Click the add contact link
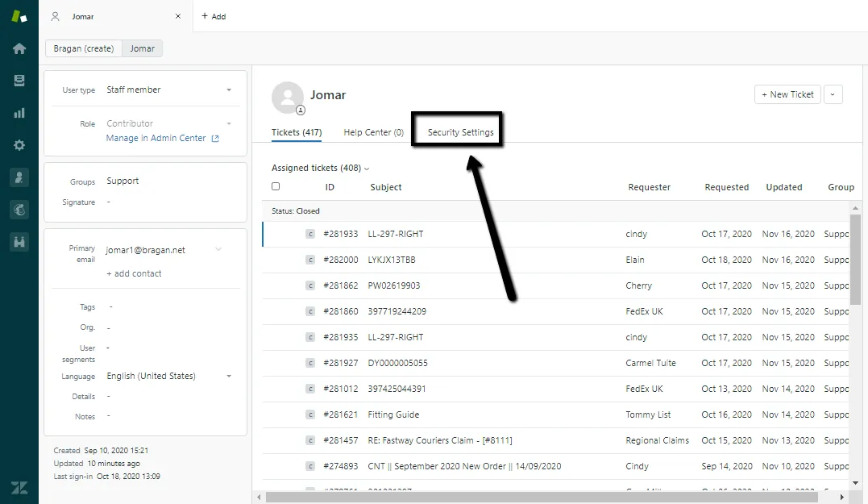This screenshot has width=868, height=504. click(134, 273)
